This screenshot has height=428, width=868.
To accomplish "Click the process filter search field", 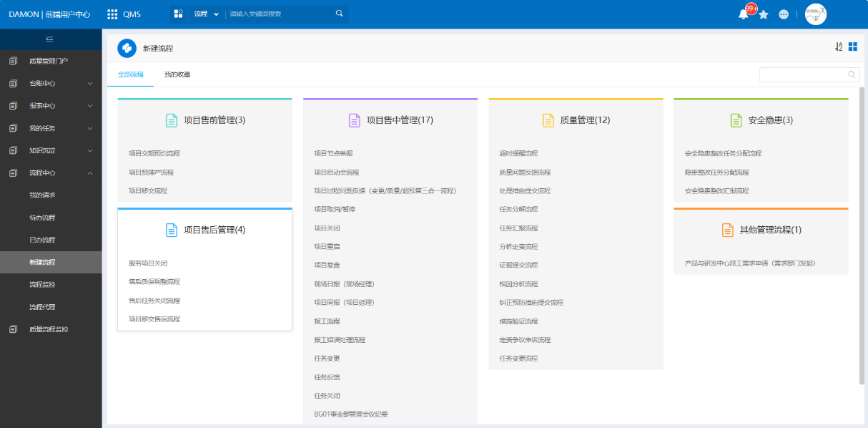I will coord(802,74).
